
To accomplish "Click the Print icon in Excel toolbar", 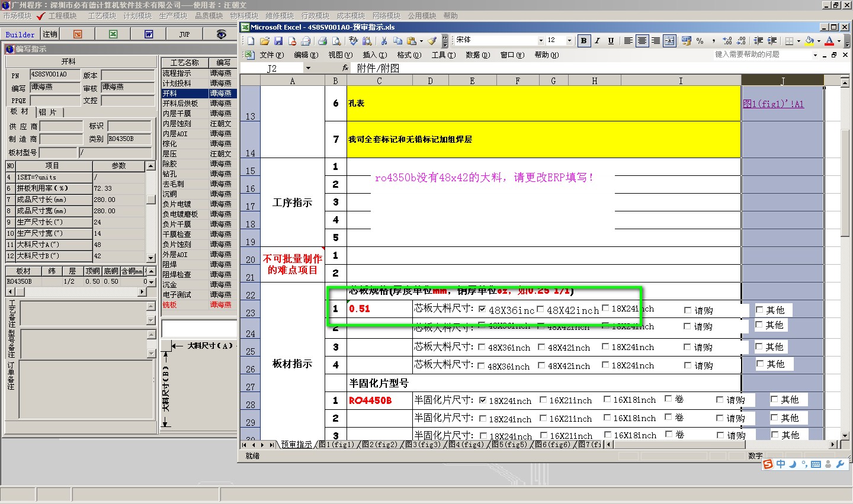I will click(x=322, y=41).
